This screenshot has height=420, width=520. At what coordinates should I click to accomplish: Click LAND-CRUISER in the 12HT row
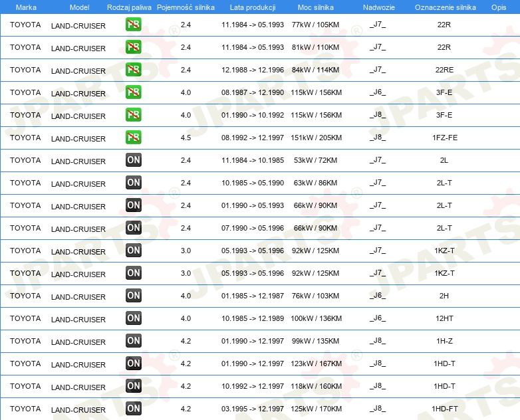[78, 320]
